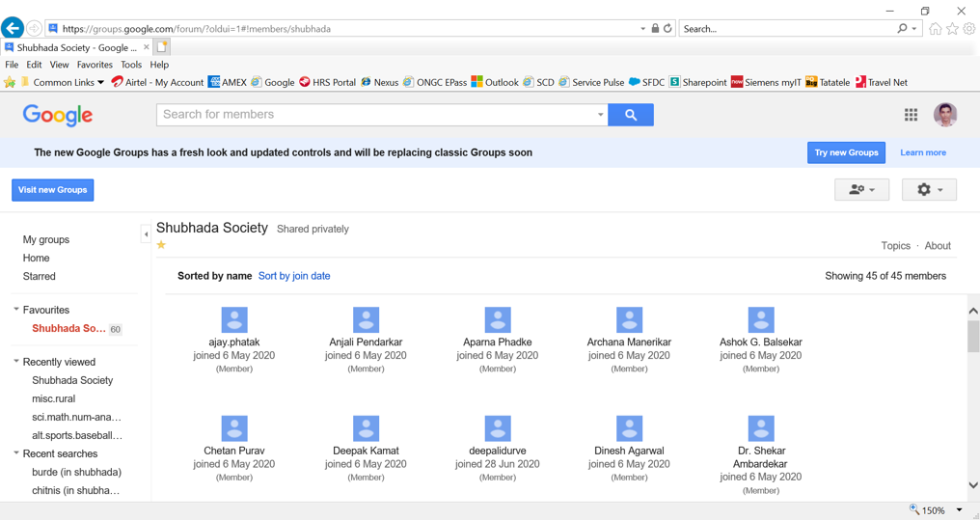
Task: Open the Help menu
Action: click(x=159, y=65)
